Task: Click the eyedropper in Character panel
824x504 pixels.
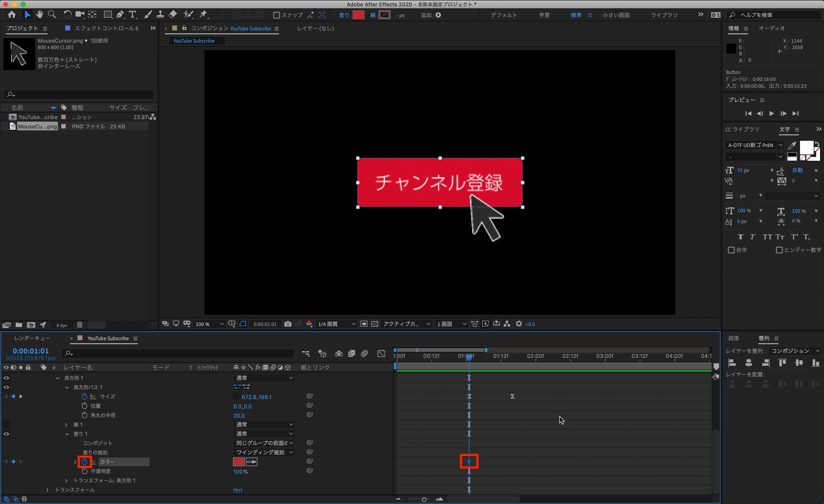Action: click(792, 145)
